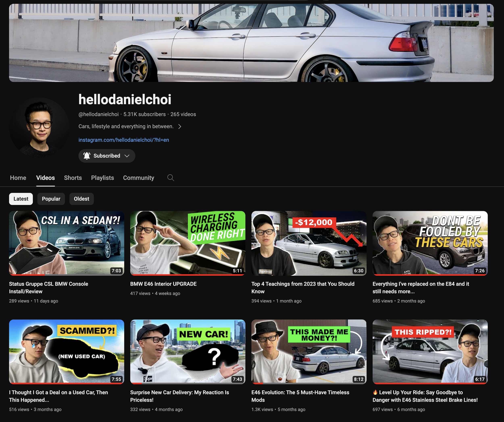Open the -$12,000 video thumbnail

pos(309,243)
